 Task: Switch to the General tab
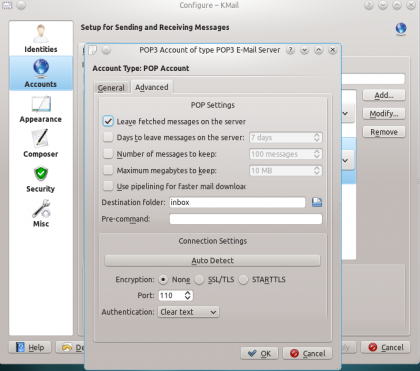(x=111, y=88)
